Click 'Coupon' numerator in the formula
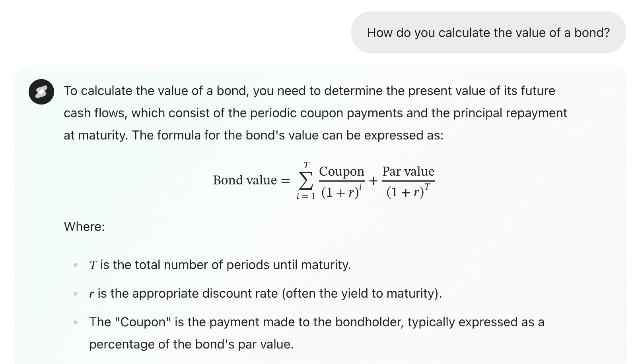Image resolution: width=638 pixels, height=364 pixels. (341, 171)
